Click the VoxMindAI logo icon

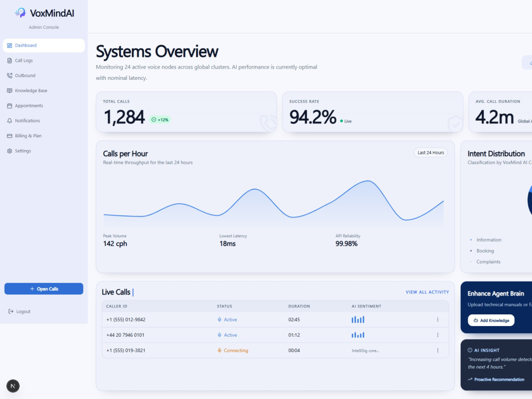(x=20, y=13)
